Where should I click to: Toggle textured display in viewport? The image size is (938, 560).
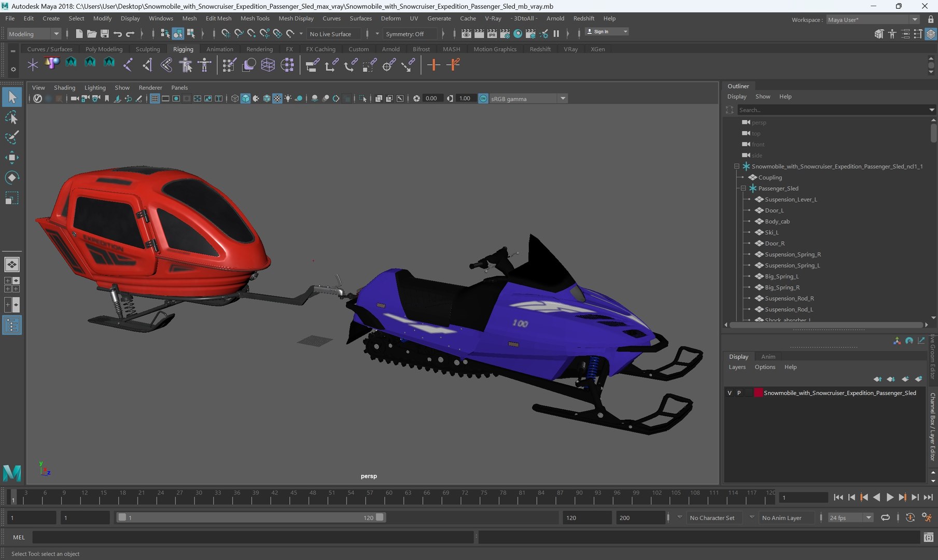point(277,99)
